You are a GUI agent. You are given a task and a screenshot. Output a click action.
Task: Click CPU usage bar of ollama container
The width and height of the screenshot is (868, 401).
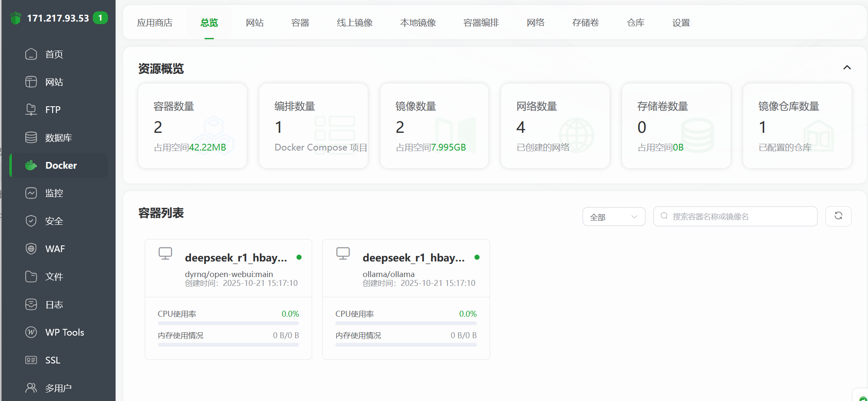(406, 323)
